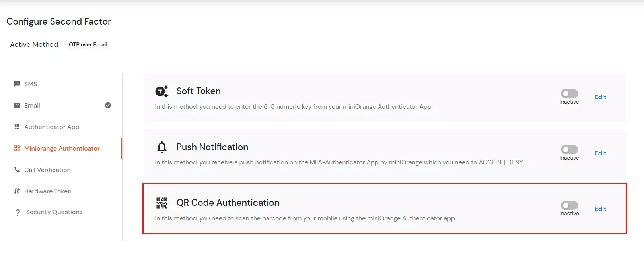The height and width of the screenshot is (253, 644).
Task: Open the Authenticator App grid icon
Action: 17,127
